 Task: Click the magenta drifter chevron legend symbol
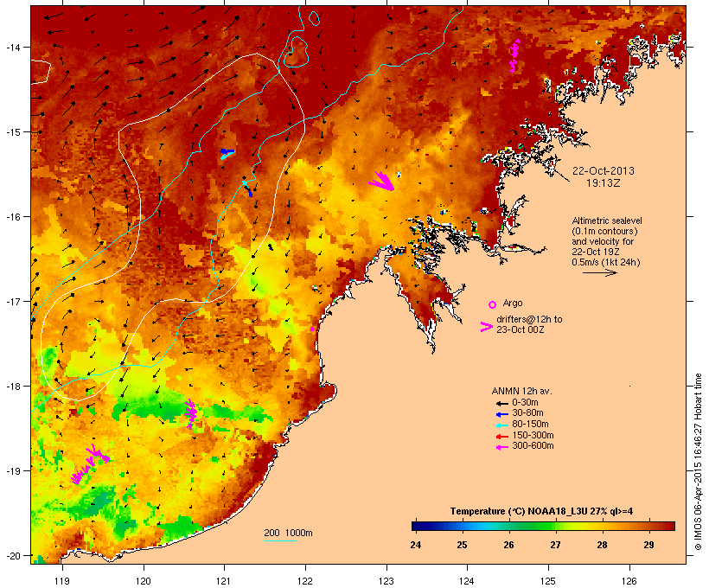(x=486, y=327)
